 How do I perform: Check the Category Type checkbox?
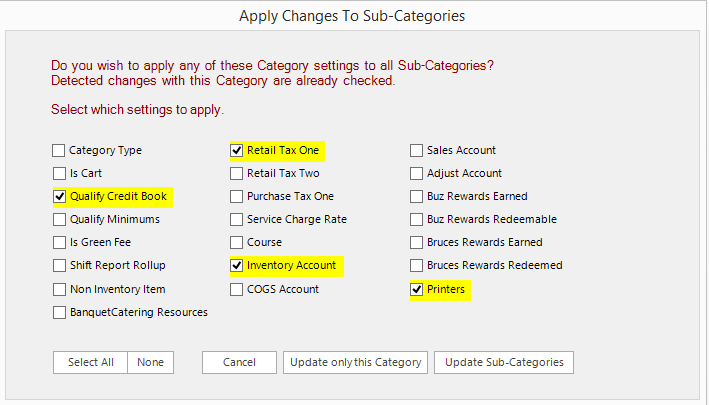(x=59, y=151)
